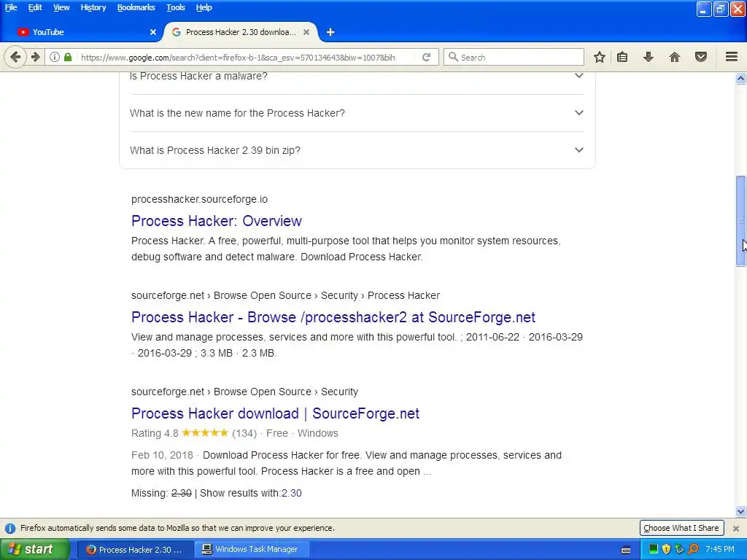Click the "Choose What I Share" button
The width and height of the screenshot is (747, 560).
(681, 528)
